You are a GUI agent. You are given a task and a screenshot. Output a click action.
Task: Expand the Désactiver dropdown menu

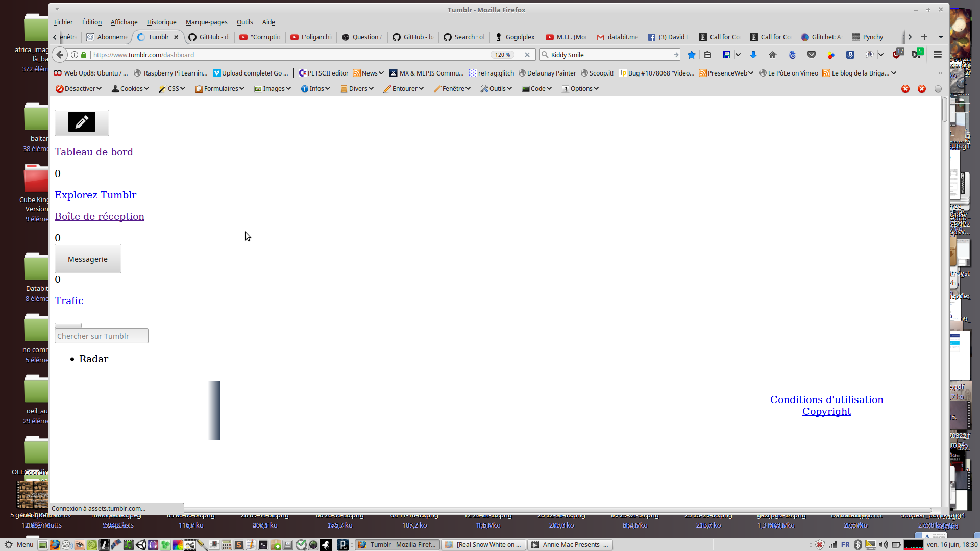tap(79, 89)
